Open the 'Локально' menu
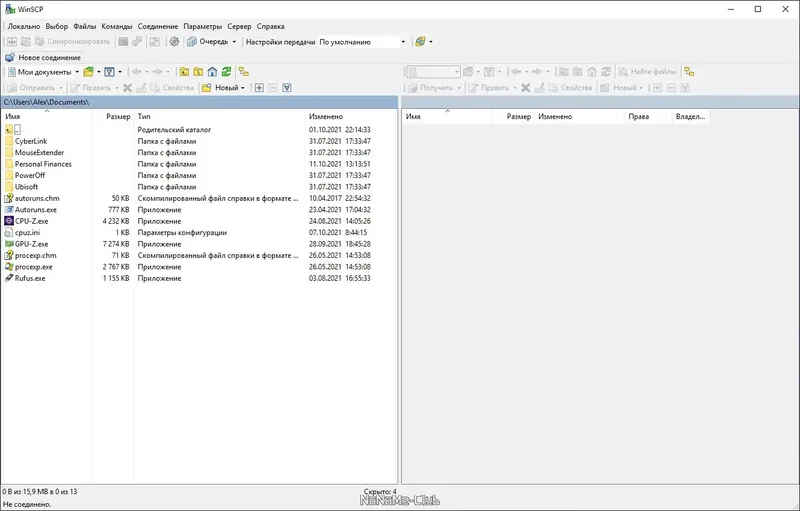The height and width of the screenshot is (511, 800). pos(23,27)
